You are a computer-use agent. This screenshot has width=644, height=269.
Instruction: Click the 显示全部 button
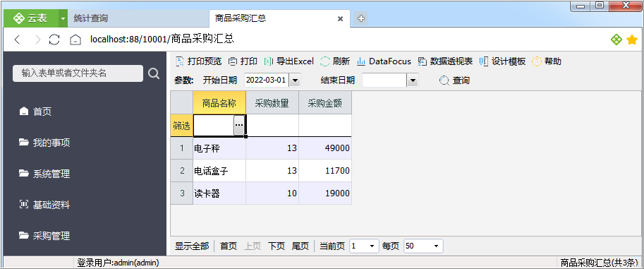pyautogui.click(x=192, y=246)
